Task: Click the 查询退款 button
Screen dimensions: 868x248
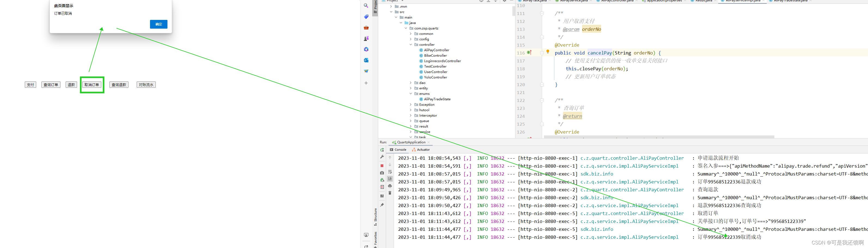Action: [x=119, y=85]
